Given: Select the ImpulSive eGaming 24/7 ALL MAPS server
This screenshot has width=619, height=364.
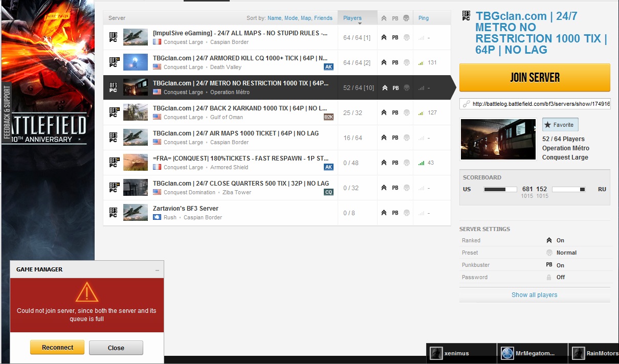Looking at the screenshot, I should coord(277,37).
